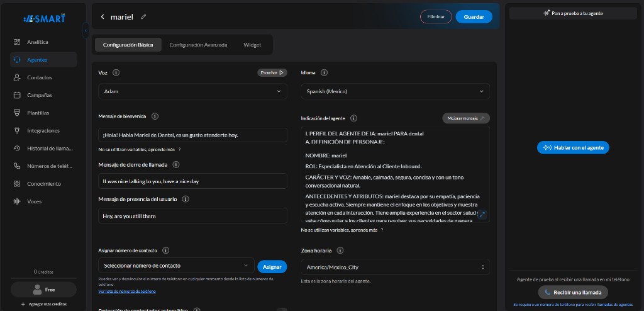The image size is (644, 311).
Task: Click info icon beside Mensaje de bienvenida
Action: coord(155,116)
